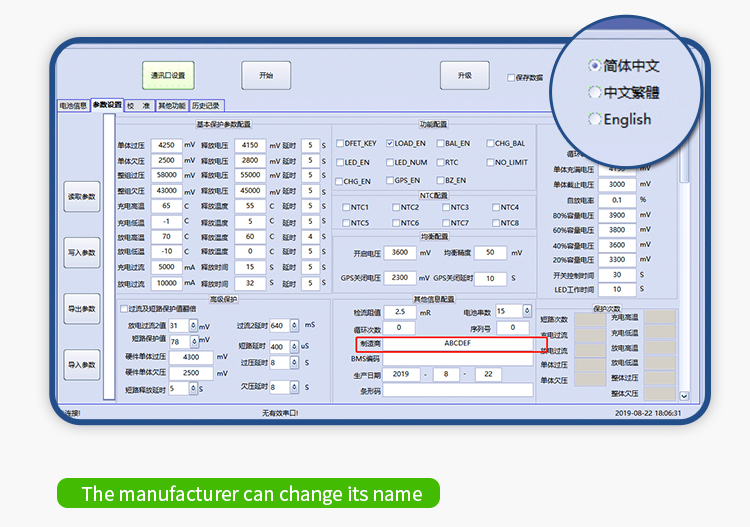This screenshot has width=750, height=527.
Task: Click the 导出参数 export parameters button
Action: tap(82, 309)
